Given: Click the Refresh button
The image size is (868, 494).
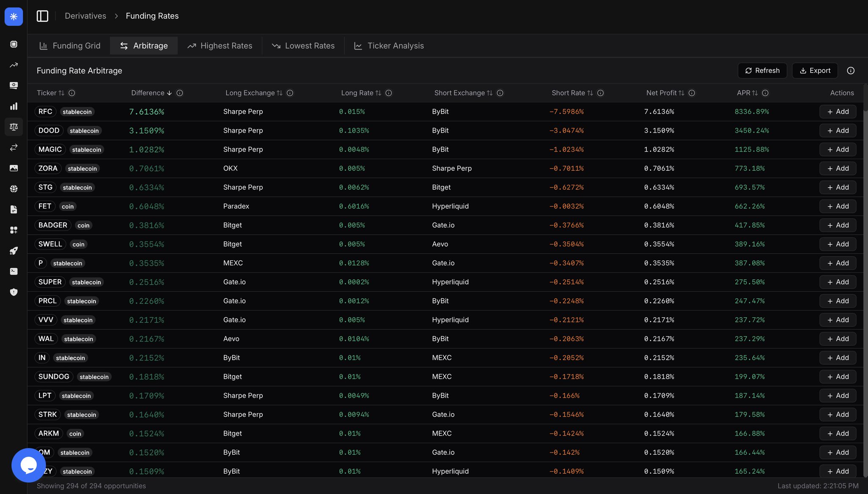Looking at the screenshot, I should pos(762,71).
